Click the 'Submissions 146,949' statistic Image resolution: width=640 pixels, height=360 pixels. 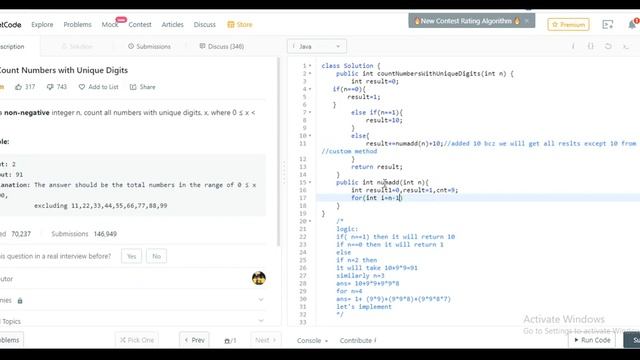[x=84, y=234]
